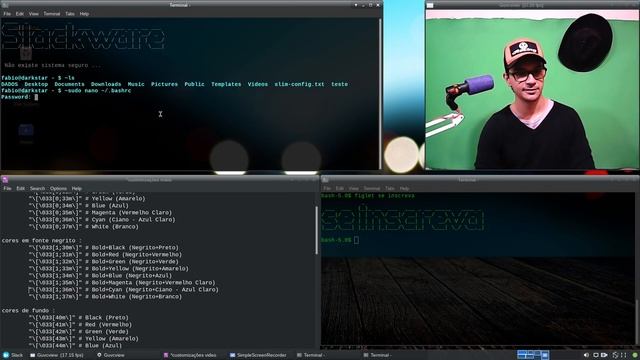Open Tabs menu in bottom-right Terminal

click(390, 189)
